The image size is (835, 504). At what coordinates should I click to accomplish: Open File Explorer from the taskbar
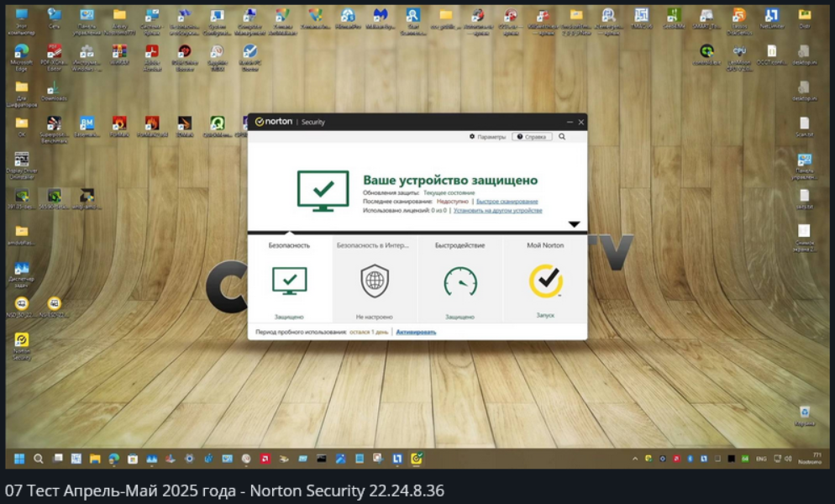coord(95,459)
